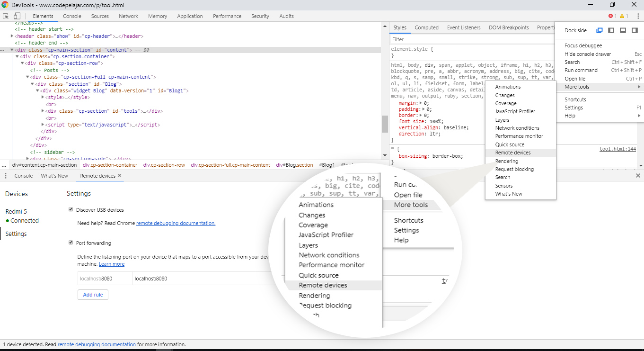
Task: Close the Remote devices drawer tab
Action: click(x=120, y=176)
